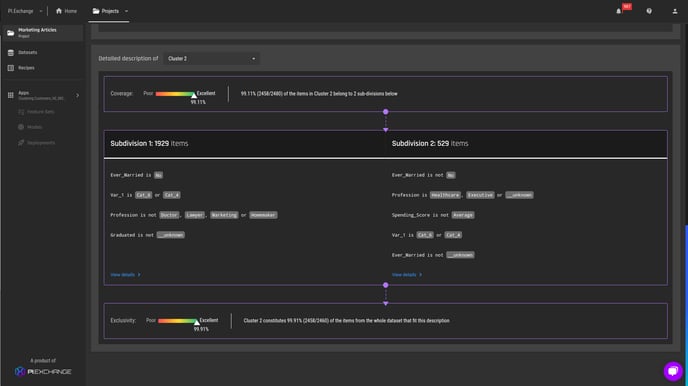
Task: Click the PI.EXCHANGE logo at sidebar bottom
Action: tap(43, 372)
